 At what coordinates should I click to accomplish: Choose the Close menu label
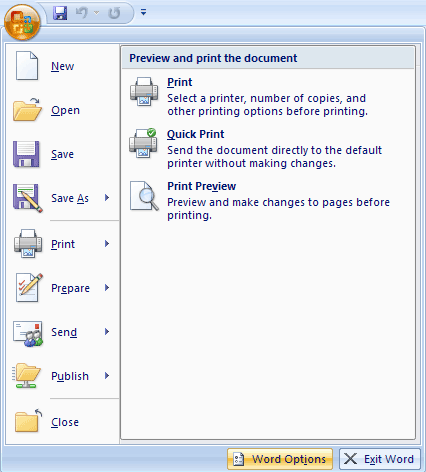pyautogui.click(x=65, y=422)
